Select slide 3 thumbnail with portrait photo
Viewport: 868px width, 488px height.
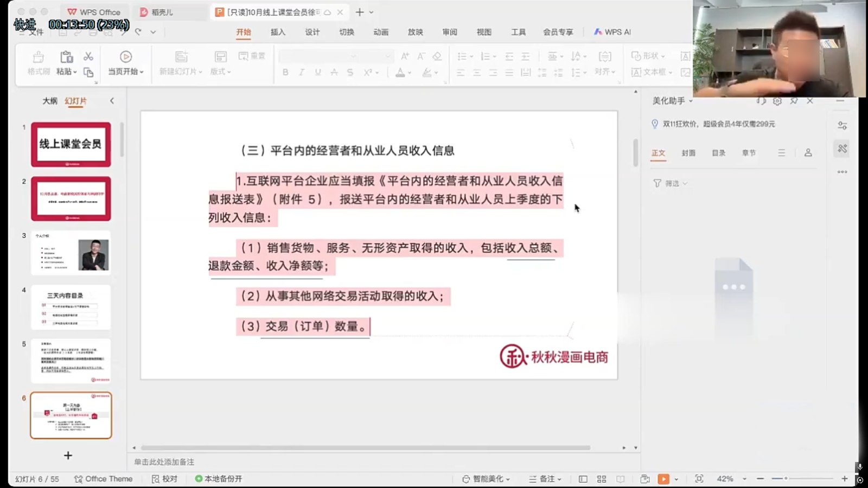(x=71, y=253)
